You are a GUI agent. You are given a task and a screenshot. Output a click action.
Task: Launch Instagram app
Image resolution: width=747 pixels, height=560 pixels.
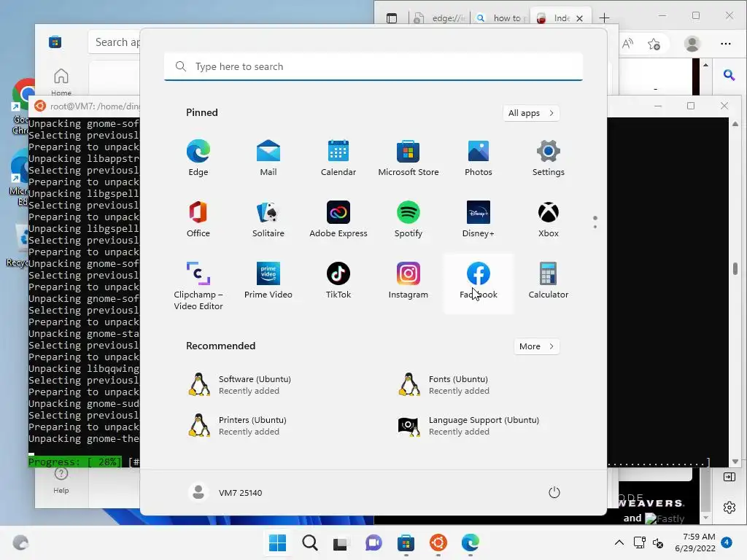[x=409, y=281]
